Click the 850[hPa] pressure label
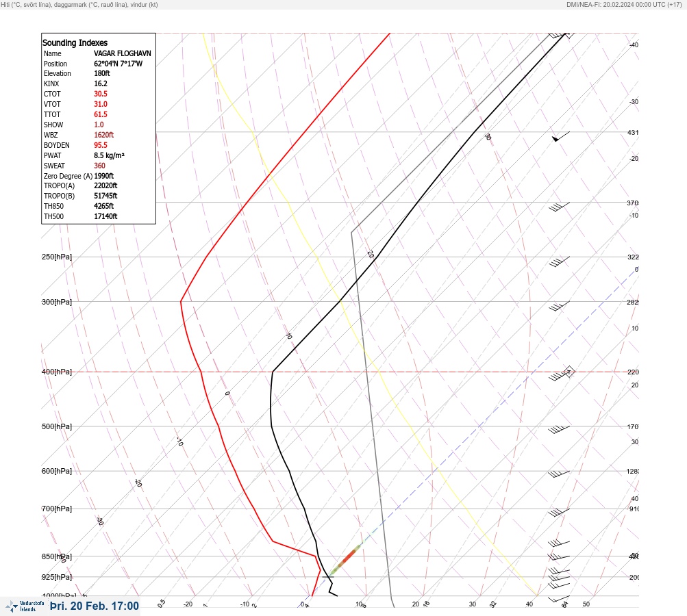 point(57,557)
